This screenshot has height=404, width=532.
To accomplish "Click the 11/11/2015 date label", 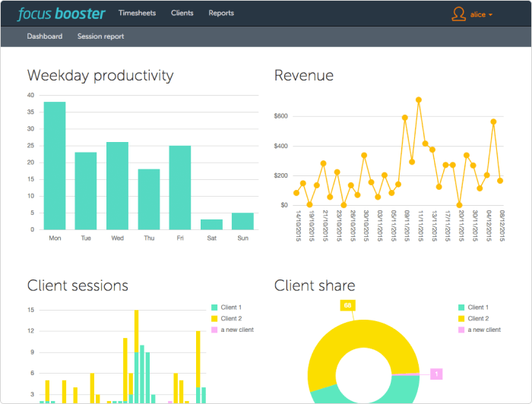I will pos(421,226).
